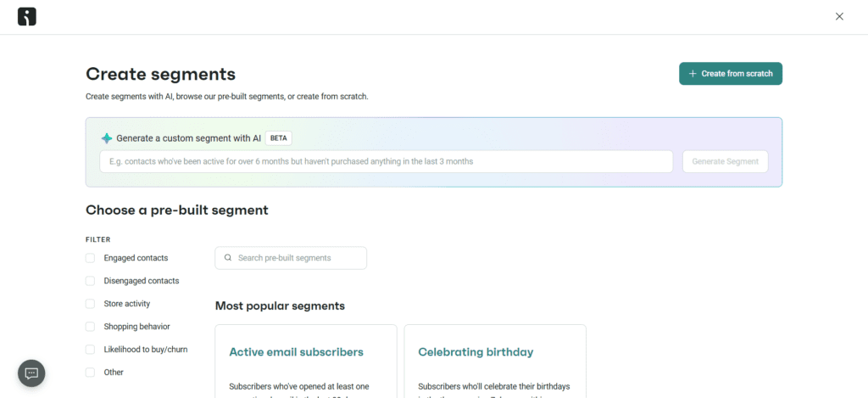This screenshot has height=398, width=868.
Task: Click the Generate Segment button
Action: 725,161
